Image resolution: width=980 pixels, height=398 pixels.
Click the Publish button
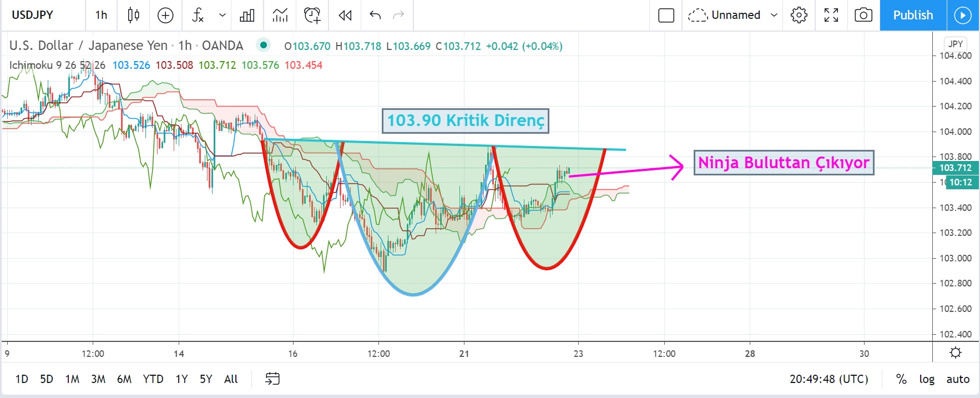coord(913,15)
